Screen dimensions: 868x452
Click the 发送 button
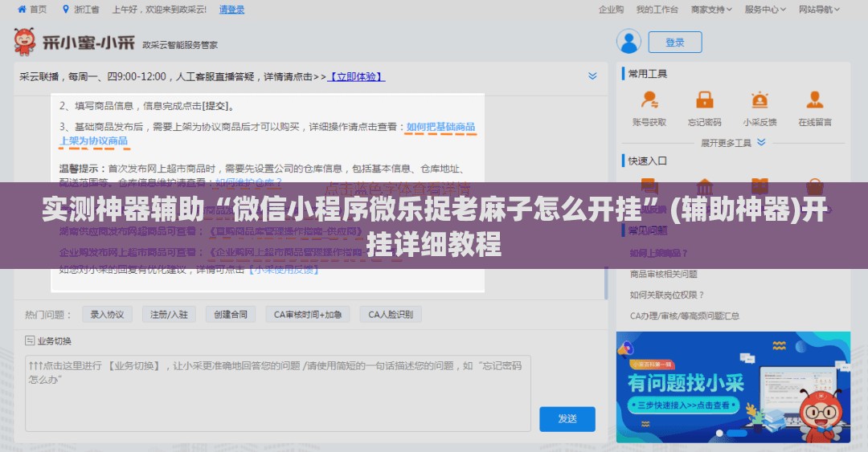pyautogui.click(x=567, y=419)
